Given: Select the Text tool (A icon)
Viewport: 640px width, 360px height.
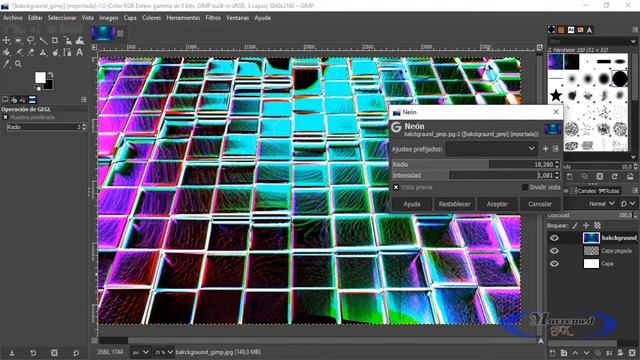Looking at the screenshot, I should click(79, 52).
